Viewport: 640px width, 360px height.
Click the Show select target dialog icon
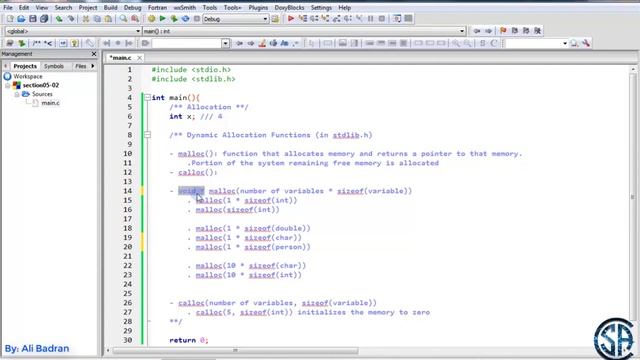[x=275, y=19]
